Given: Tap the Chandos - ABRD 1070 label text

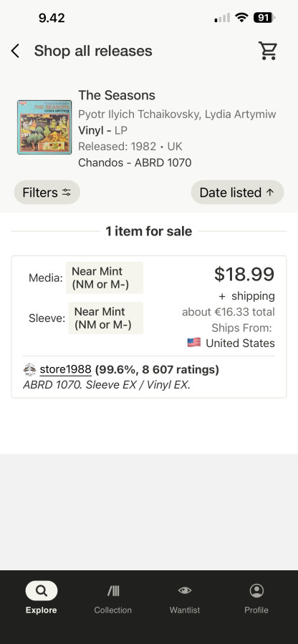Looking at the screenshot, I should [135, 162].
